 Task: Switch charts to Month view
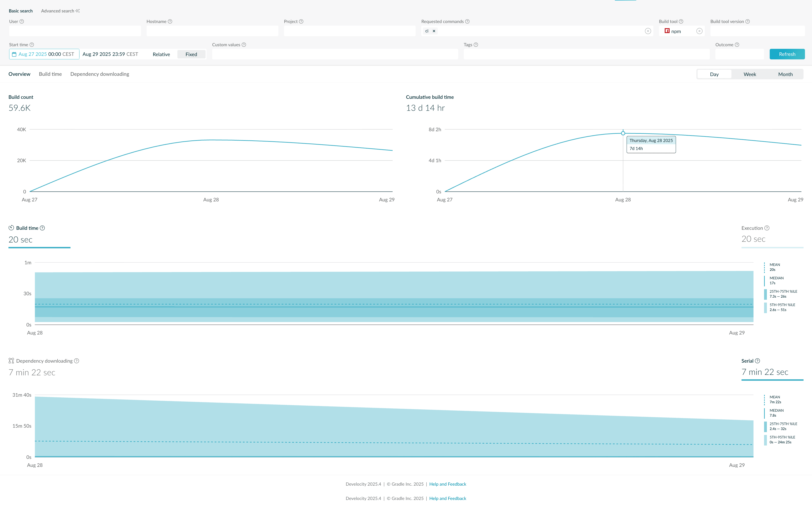[x=785, y=74]
